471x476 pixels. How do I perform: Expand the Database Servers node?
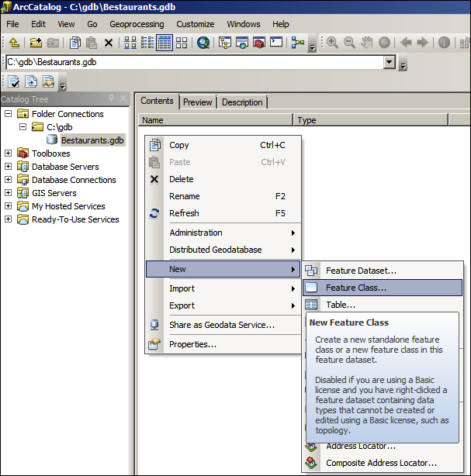[9, 167]
